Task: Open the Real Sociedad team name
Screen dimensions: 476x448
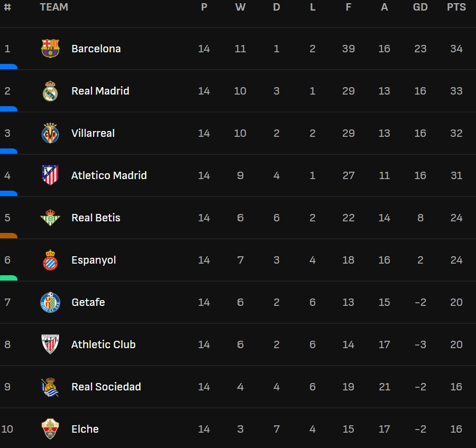Action: 106,387
